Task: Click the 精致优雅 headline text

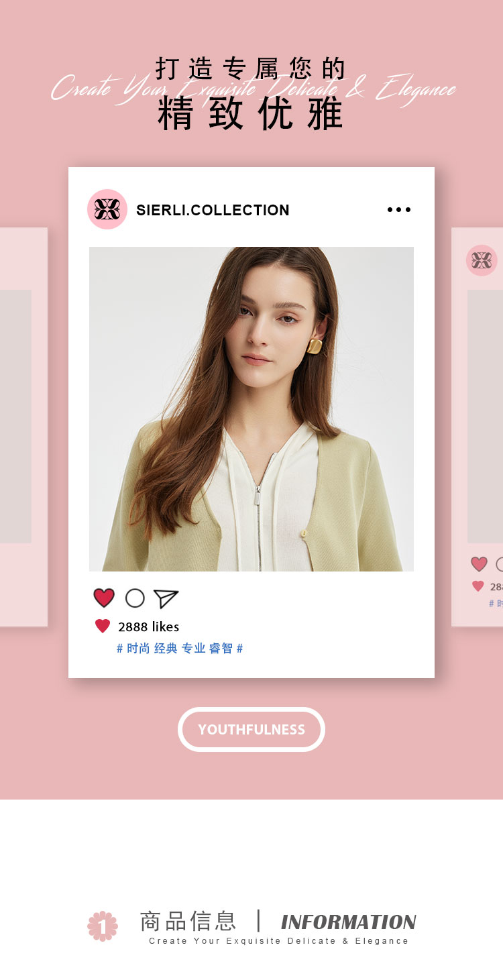Action: [x=251, y=114]
